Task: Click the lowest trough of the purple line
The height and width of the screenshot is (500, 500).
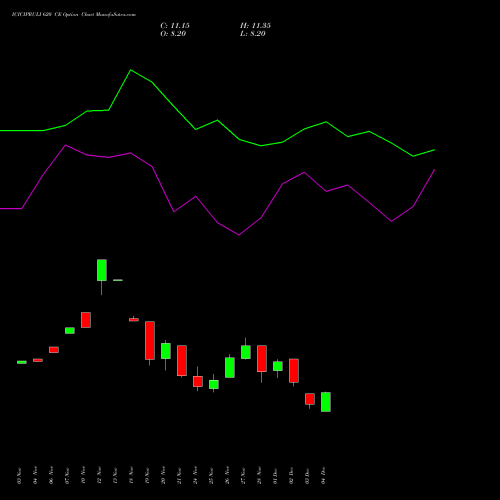Action: coord(239,235)
